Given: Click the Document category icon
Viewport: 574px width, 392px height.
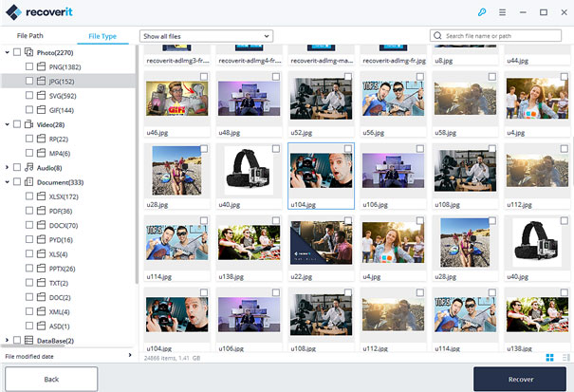Looking at the screenshot, I should pyautogui.click(x=28, y=181).
